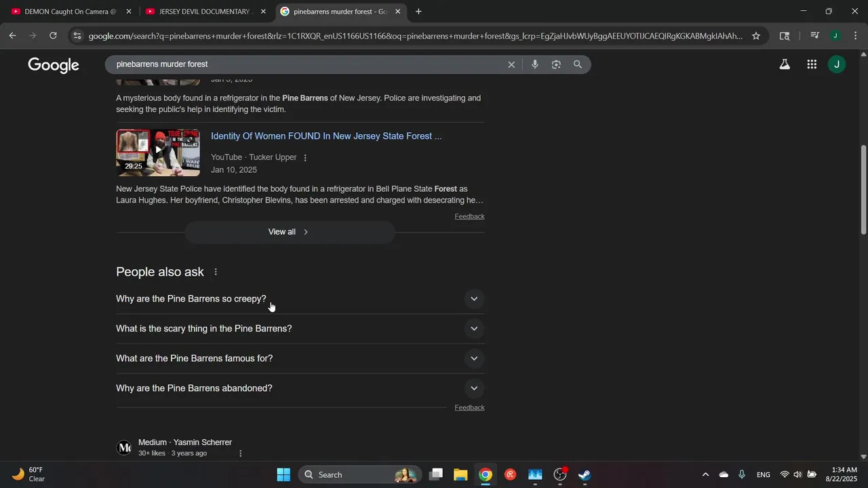Viewport: 868px width, 488px height.
Task: Play the 29:25 video thumbnail
Action: [x=158, y=153]
